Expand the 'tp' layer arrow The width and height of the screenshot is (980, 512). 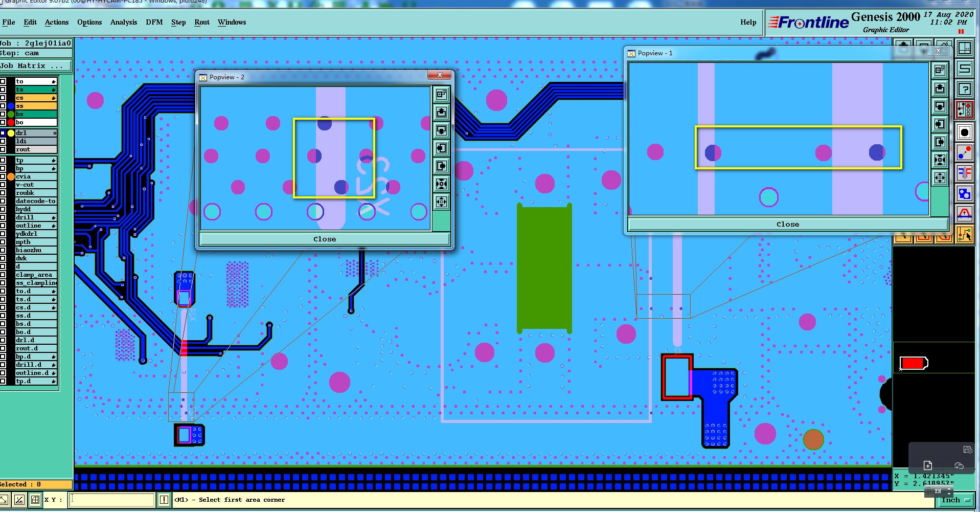(x=54, y=161)
